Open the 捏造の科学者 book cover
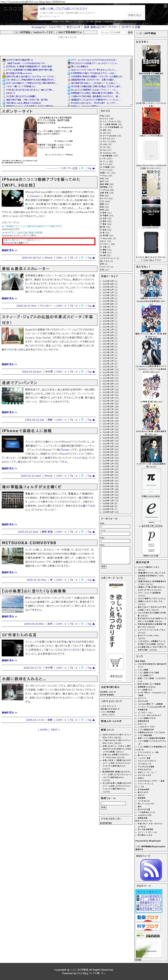168x980 pixels. click(151, 59)
